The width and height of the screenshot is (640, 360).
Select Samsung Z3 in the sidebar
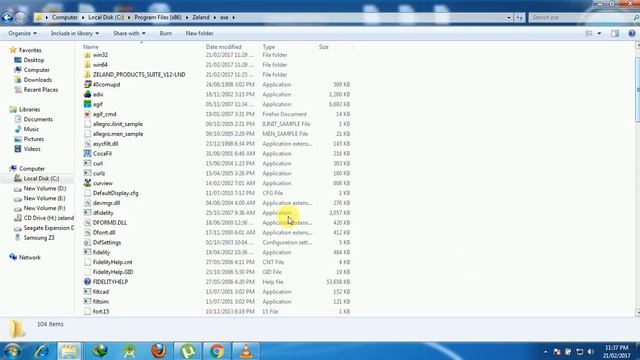pyautogui.click(x=39, y=238)
